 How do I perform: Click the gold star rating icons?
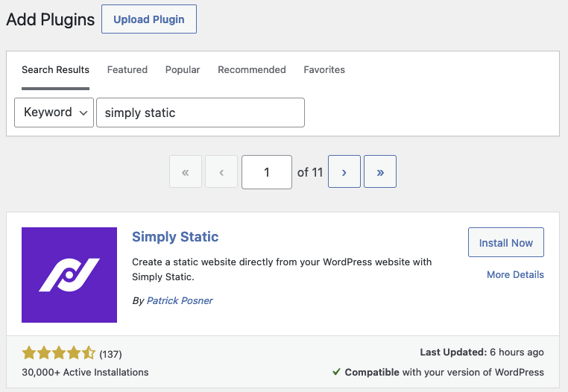(x=59, y=353)
